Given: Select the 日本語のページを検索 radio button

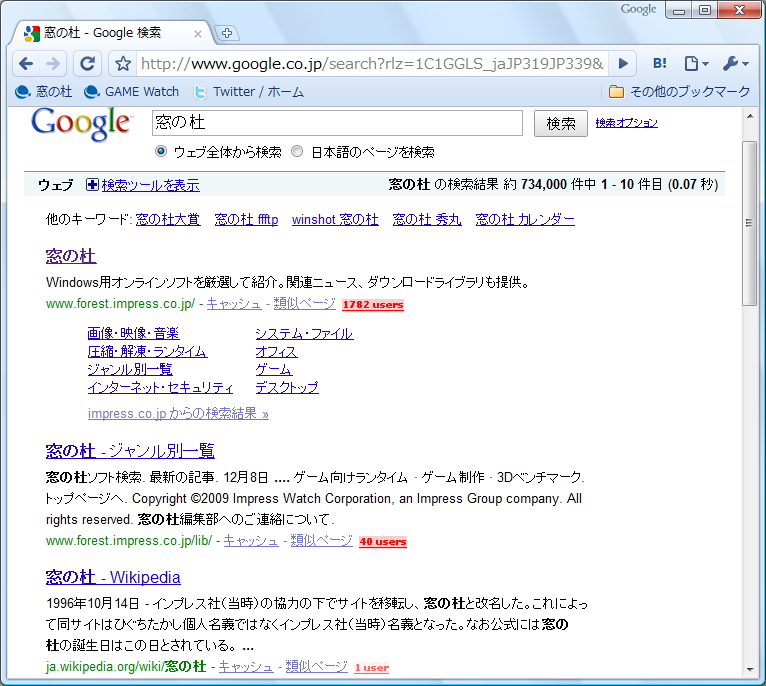Looking at the screenshot, I should [x=297, y=151].
